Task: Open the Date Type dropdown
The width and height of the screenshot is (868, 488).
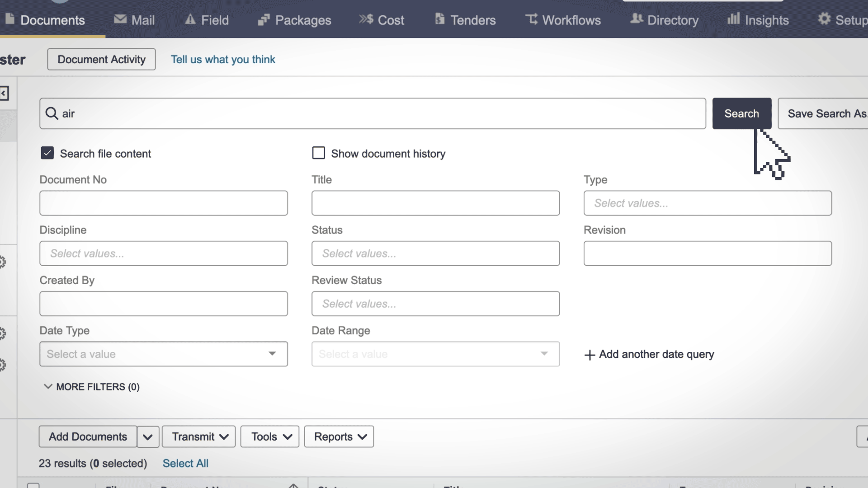Action: click(164, 354)
